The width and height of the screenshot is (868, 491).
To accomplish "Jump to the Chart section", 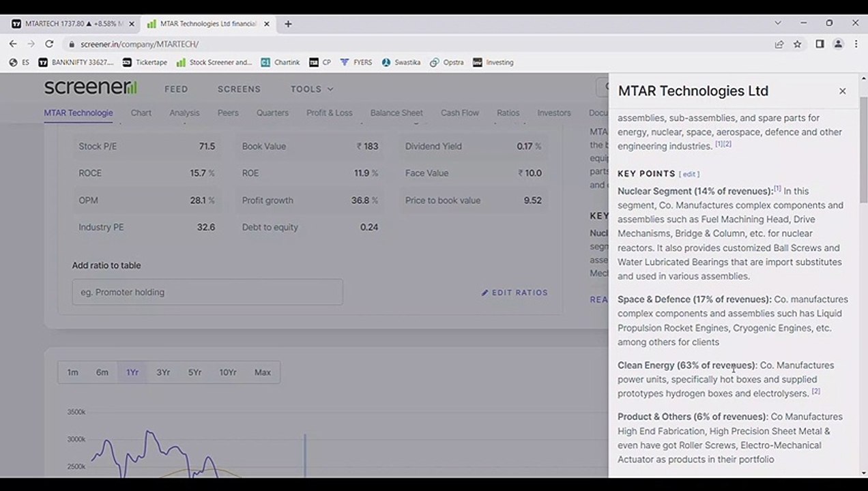I will [141, 113].
